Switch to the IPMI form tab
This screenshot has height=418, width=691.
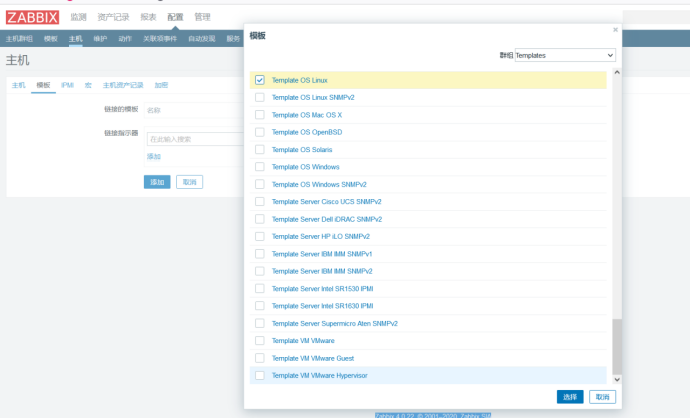point(67,85)
